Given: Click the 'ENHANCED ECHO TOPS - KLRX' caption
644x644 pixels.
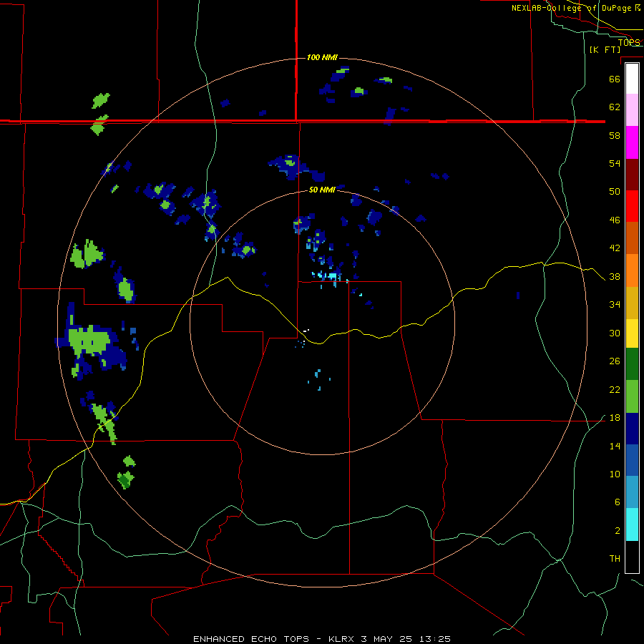Looking at the screenshot, I should (273, 639).
